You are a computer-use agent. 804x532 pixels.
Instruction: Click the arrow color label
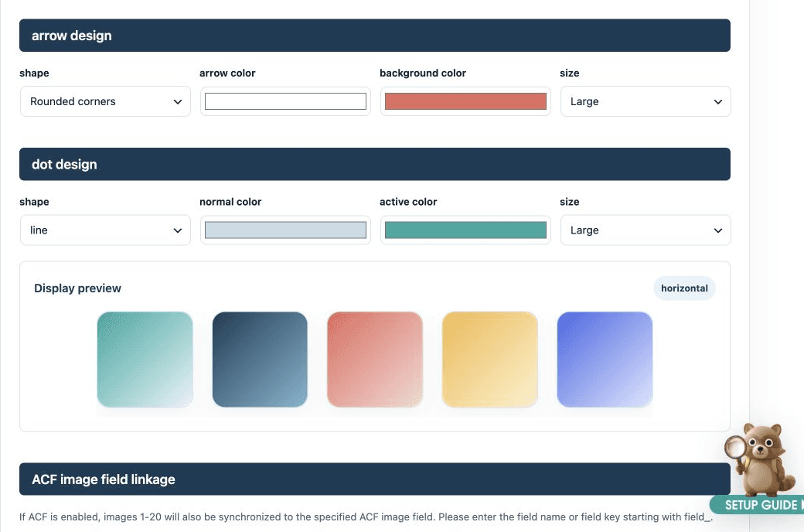(227, 73)
